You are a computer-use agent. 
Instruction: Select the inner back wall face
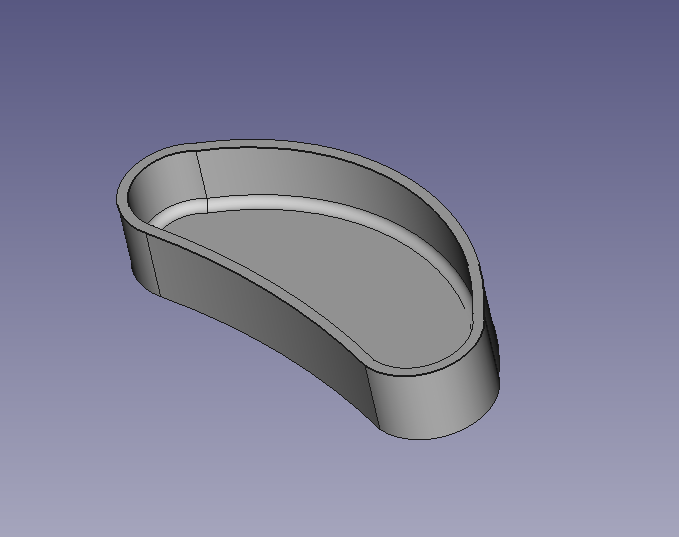330,180
